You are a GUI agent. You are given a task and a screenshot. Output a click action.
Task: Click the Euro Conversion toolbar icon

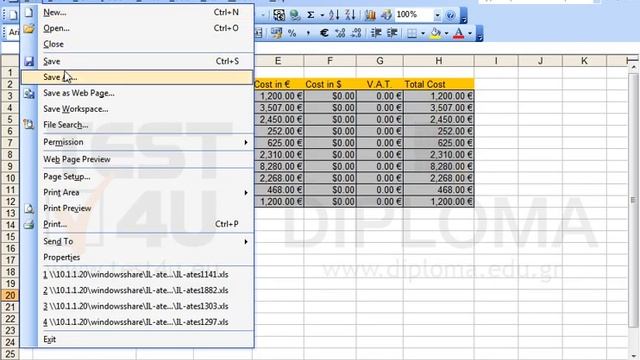tap(279, 15)
